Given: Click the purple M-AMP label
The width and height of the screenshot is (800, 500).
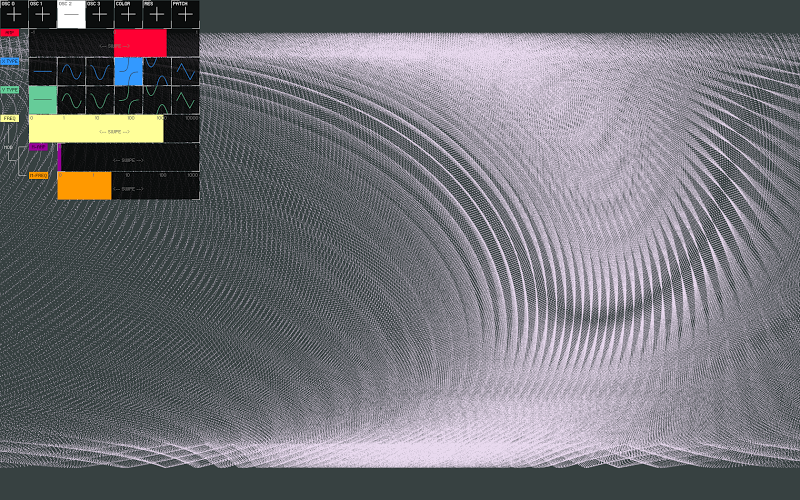Looking at the screenshot, I should (x=38, y=147).
